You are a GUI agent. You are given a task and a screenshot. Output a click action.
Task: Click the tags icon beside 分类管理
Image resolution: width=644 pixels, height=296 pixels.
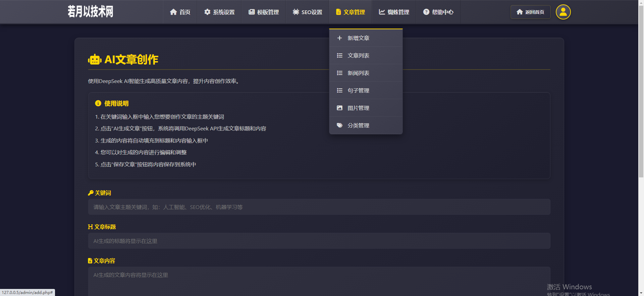(339, 125)
